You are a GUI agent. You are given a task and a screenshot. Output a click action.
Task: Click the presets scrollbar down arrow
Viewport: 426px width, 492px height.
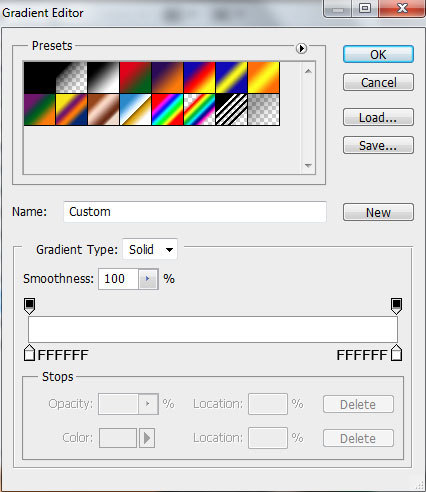coord(308,165)
